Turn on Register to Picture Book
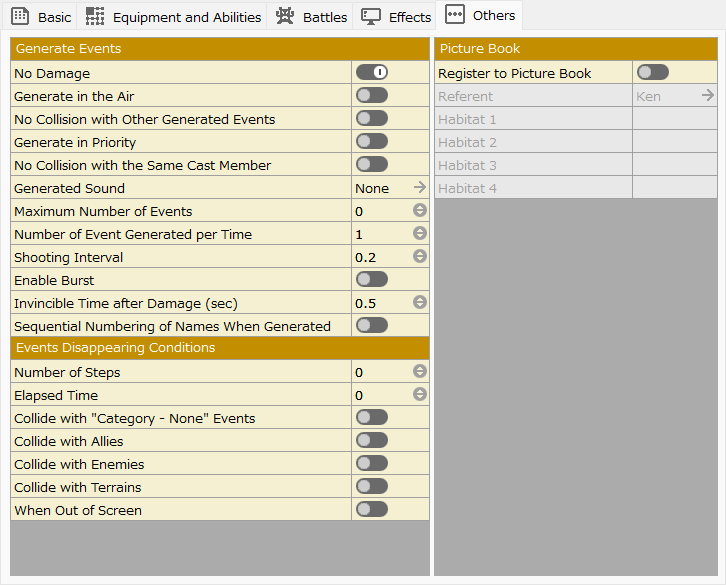Screen dimensions: 726x585 coord(653,73)
